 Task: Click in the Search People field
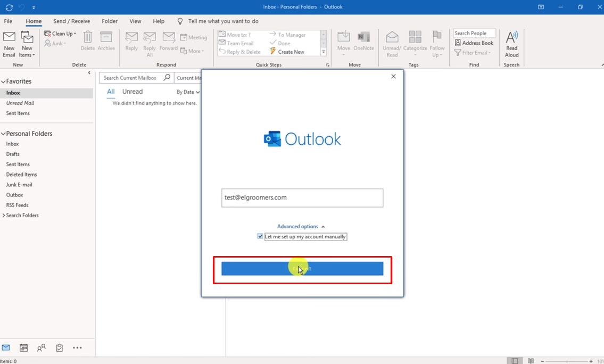point(474,33)
